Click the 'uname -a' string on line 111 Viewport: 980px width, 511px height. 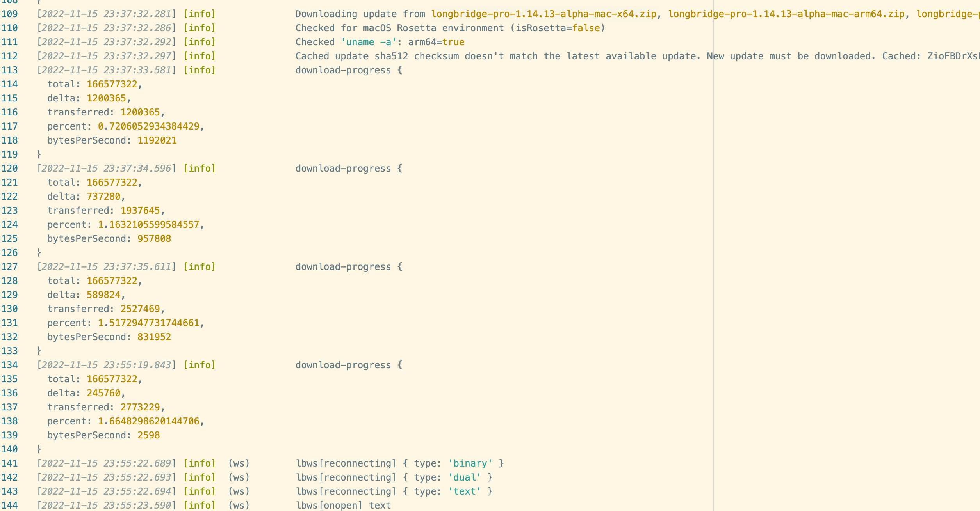pos(369,42)
